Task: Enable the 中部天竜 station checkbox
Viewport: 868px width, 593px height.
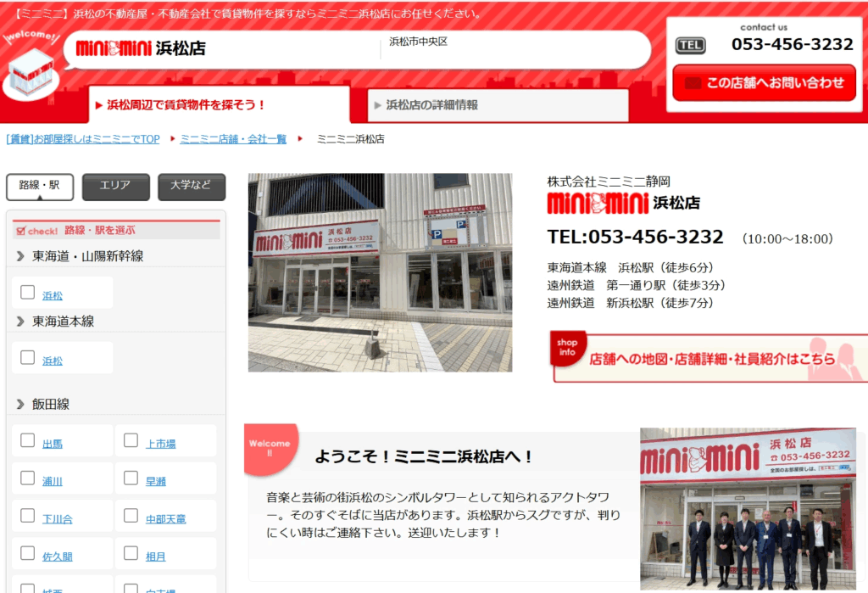Action: (x=131, y=515)
